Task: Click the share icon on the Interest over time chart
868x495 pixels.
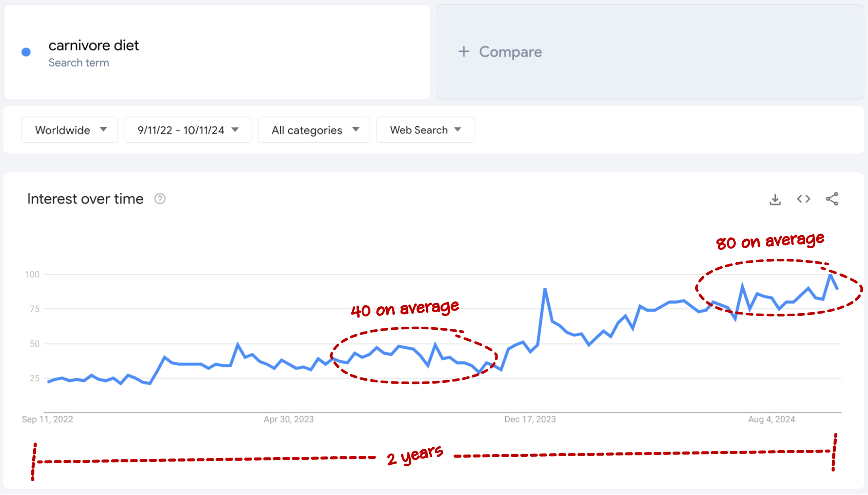Action: pyautogui.click(x=831, y=199)
